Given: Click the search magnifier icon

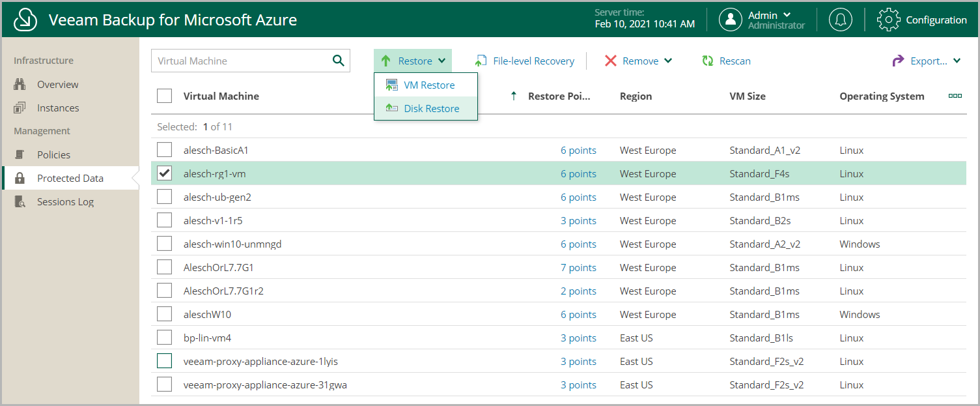Looking at the screenshot, I should [x=338, y=61].
